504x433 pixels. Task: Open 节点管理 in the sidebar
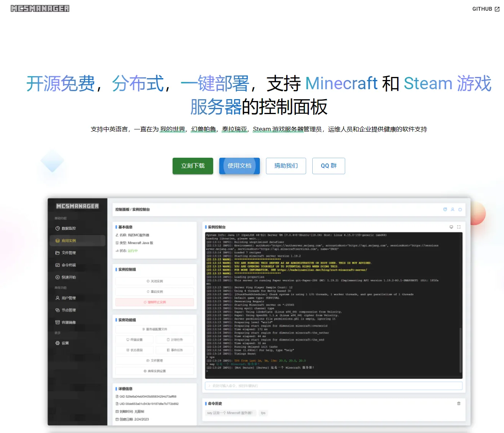[x=77, y=310]
